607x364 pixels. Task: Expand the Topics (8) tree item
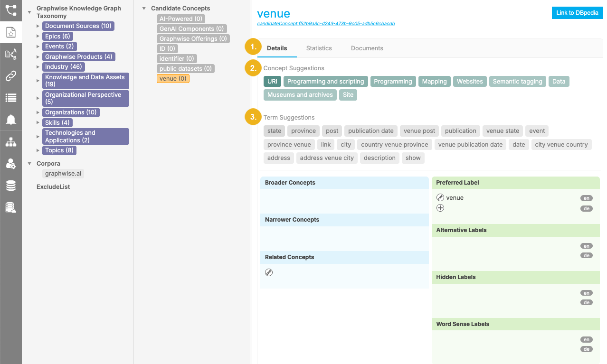coord(38,150)
